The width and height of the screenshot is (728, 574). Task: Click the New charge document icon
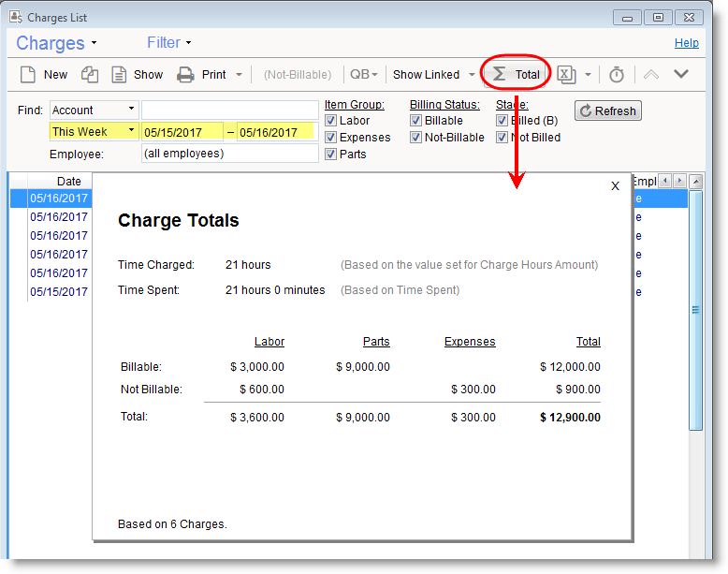pyautogui.click(x=28, y=75)
